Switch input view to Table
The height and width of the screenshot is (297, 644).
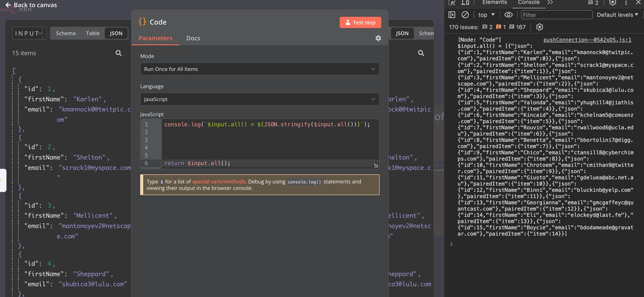pyautogui.click(x=93, y=33)
